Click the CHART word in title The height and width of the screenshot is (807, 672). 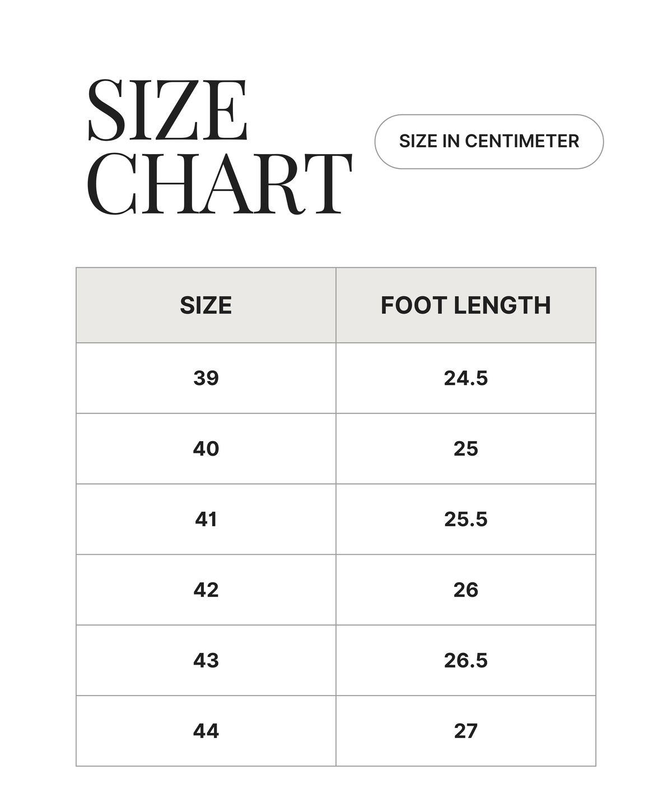point(220,184)
